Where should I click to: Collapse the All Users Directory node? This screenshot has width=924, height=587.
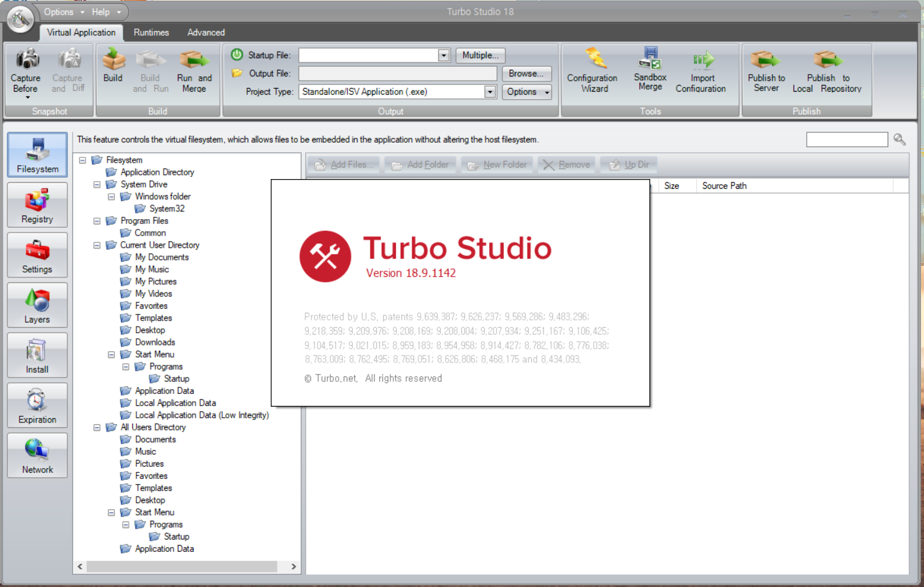pyautogui.click(x=97, y=427)
